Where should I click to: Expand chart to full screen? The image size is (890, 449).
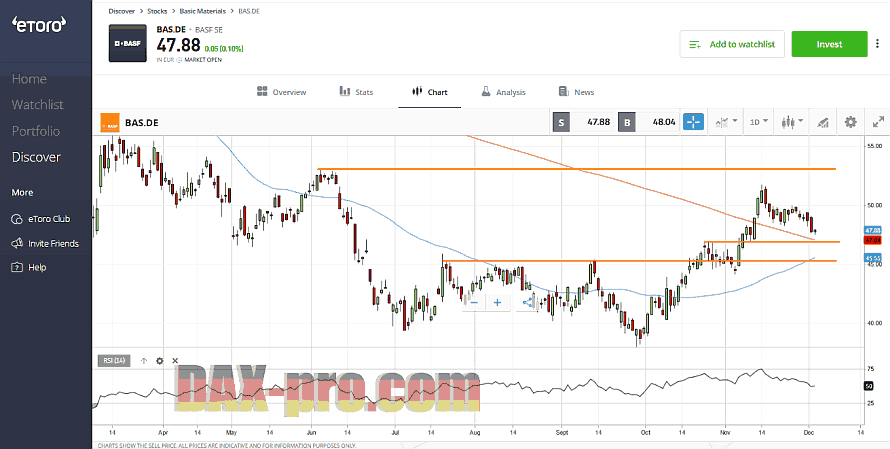point(878,121)
